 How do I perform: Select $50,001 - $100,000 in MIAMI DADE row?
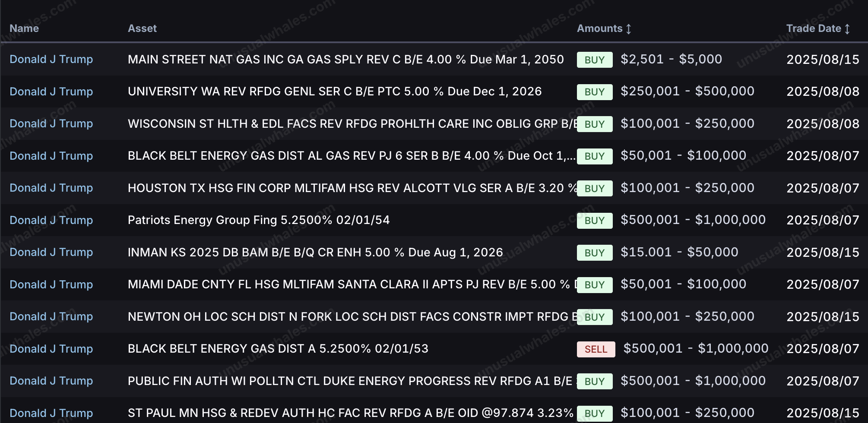683,284
